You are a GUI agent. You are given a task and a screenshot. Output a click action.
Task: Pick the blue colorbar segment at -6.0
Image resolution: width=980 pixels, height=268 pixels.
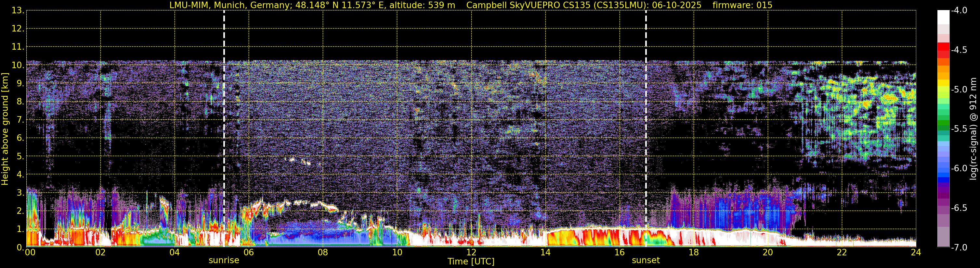tap(944, 171)
